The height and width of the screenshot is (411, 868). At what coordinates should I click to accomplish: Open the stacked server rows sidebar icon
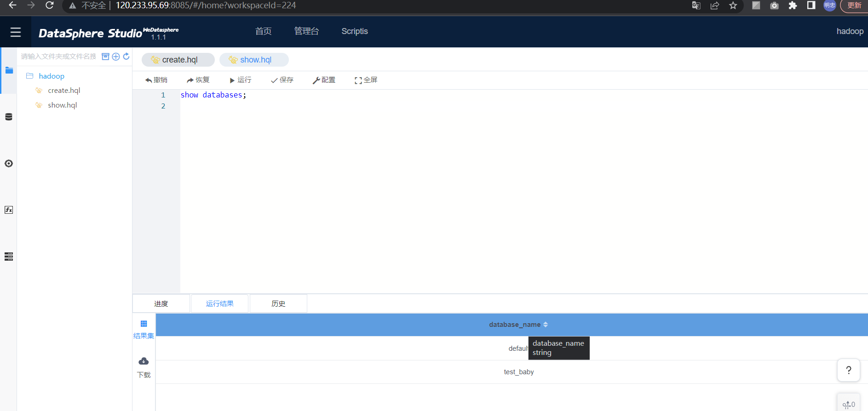[9, 257]
